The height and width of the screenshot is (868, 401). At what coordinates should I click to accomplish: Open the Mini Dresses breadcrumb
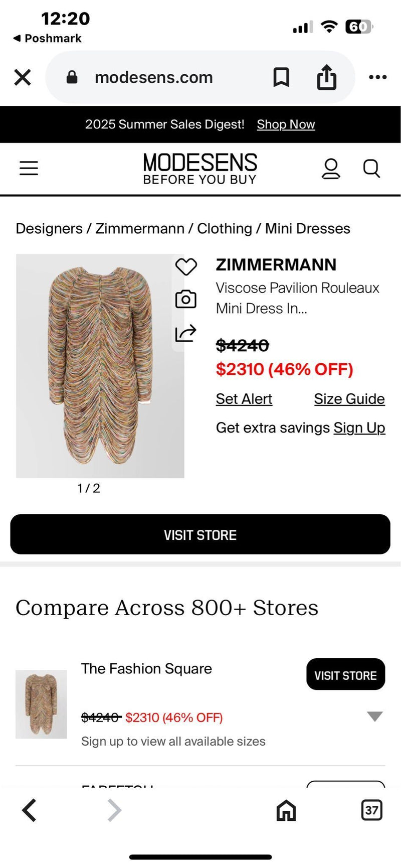(307, 229)
